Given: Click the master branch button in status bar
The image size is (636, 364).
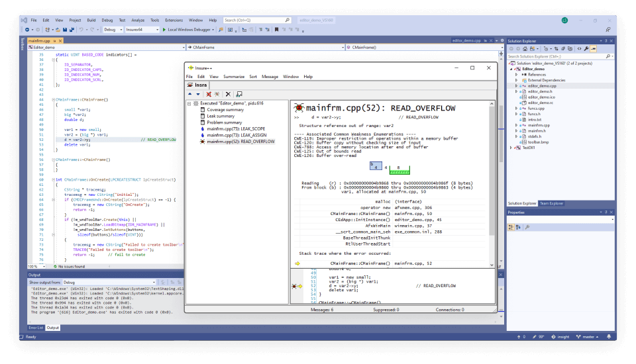Looking at the screenshot, I should pyautogui.click(x=587, y=336).
